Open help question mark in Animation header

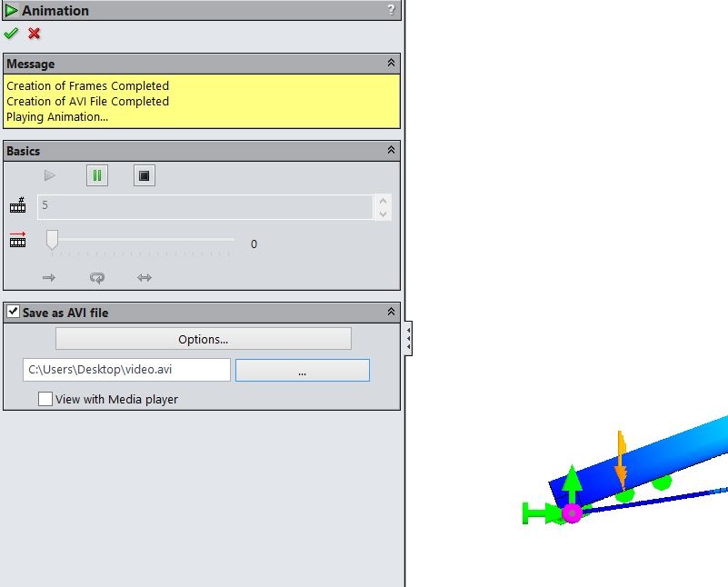click(x=391, y=10)
